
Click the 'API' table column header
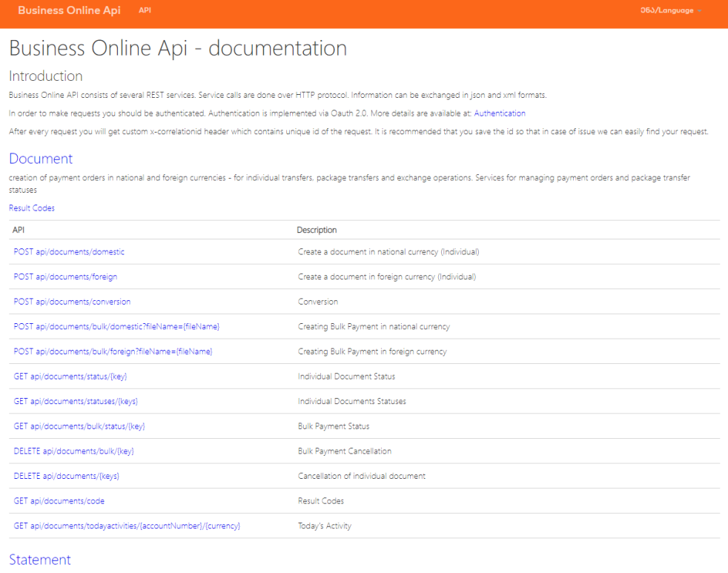19,230
